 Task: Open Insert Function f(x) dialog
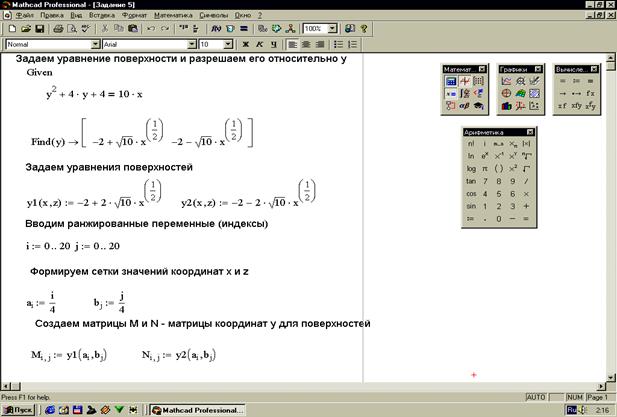click(216, 29)
